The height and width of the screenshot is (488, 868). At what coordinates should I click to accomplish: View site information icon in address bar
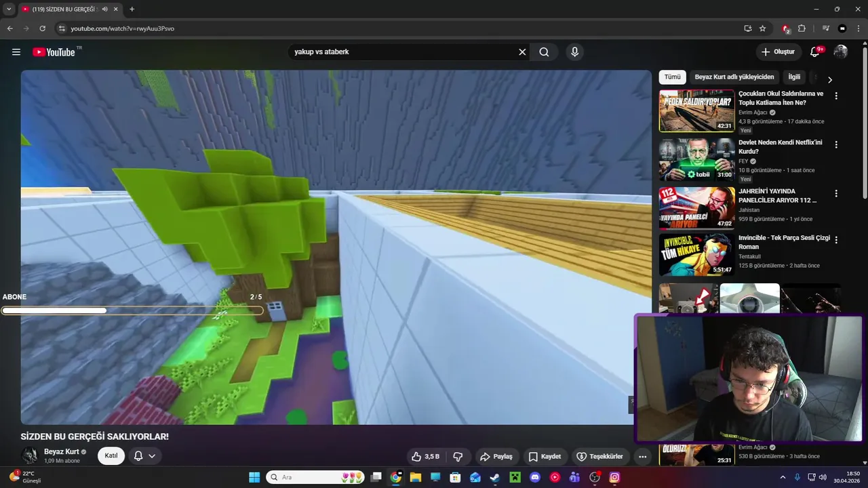[x=62, y=28]
